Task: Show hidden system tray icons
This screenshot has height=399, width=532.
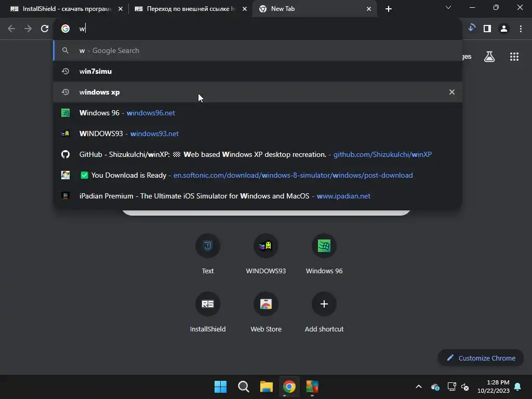Action: [x=419, y=387]
